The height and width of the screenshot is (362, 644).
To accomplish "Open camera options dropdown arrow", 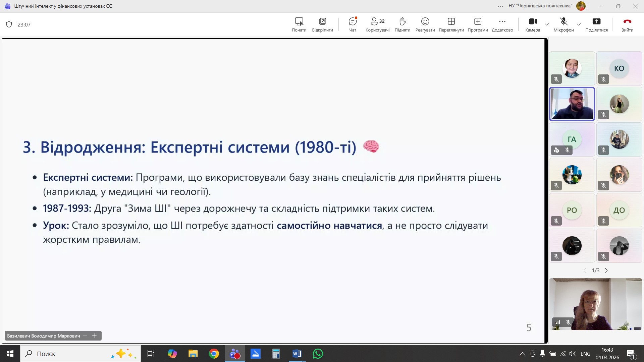I will pos(547,24).
